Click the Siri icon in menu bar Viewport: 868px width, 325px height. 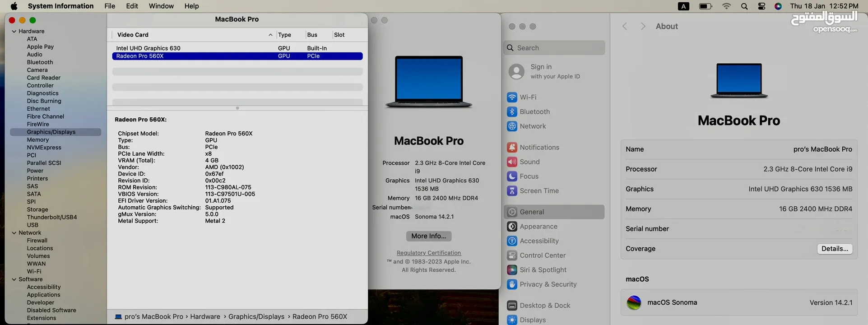(x=778, y=6)
